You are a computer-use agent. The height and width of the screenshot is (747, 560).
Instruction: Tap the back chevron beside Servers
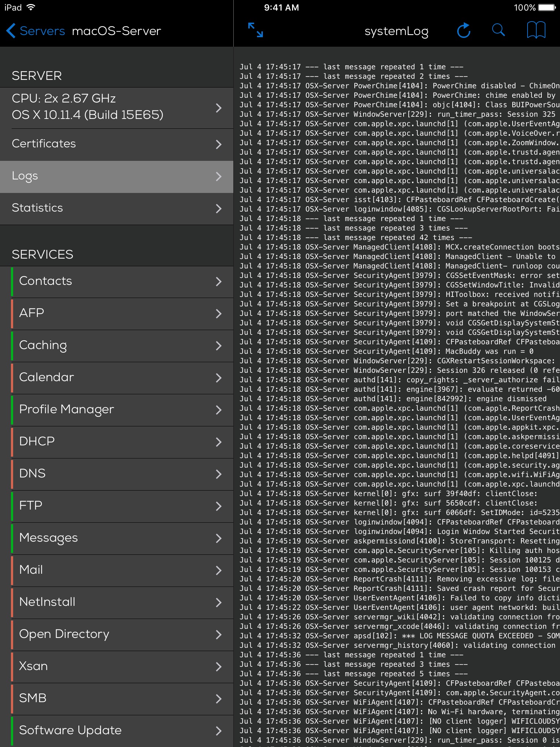[11, 31]
